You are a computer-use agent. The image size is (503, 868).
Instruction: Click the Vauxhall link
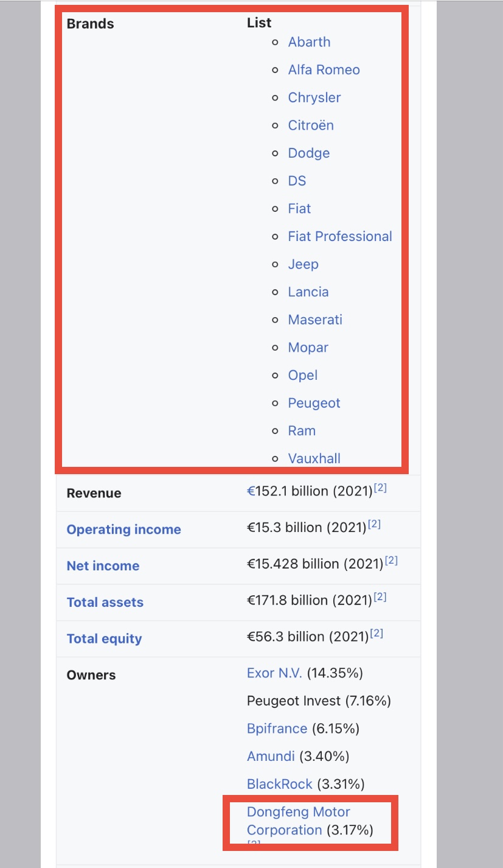click(314, 458)
